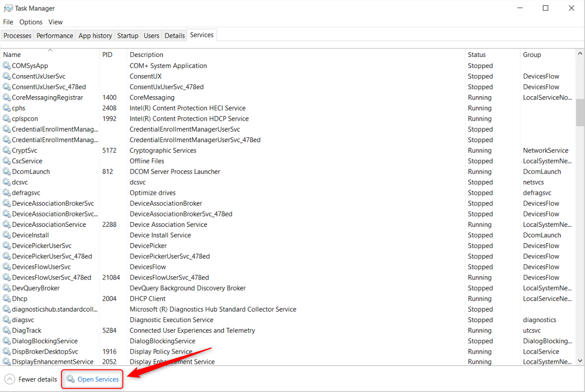
Task: Click the service icon next to cphs
Action: 7,108
